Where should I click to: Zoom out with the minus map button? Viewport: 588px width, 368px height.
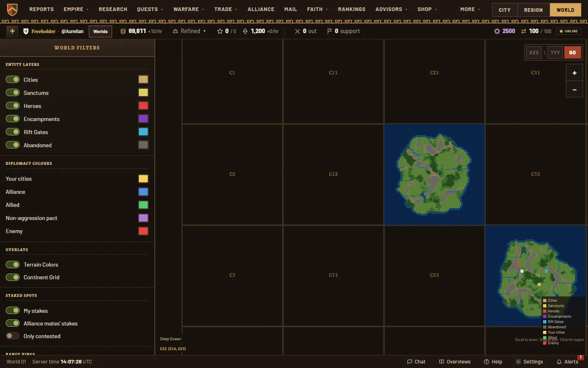click(574, 90)
